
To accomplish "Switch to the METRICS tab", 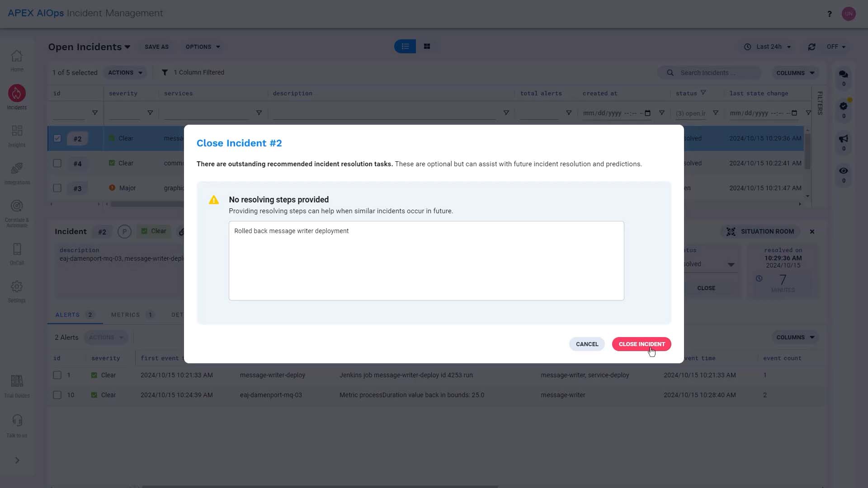I will [126, 314].
